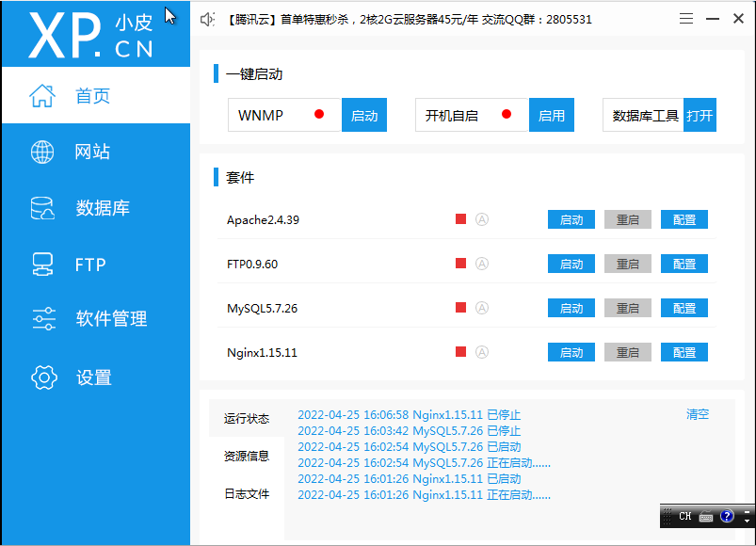This screenshot has height=546, width=756.
Task: Click log entry 16:06:58 Nginx1.15.11 已停止
Action: pos(409,414)
